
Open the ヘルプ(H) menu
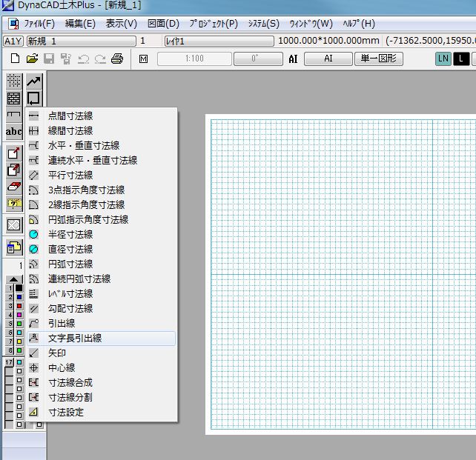click(x=359, y=24)
